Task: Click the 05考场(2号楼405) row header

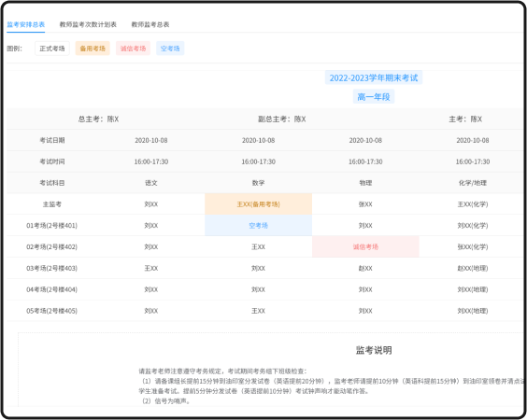Action: [51, 311]
